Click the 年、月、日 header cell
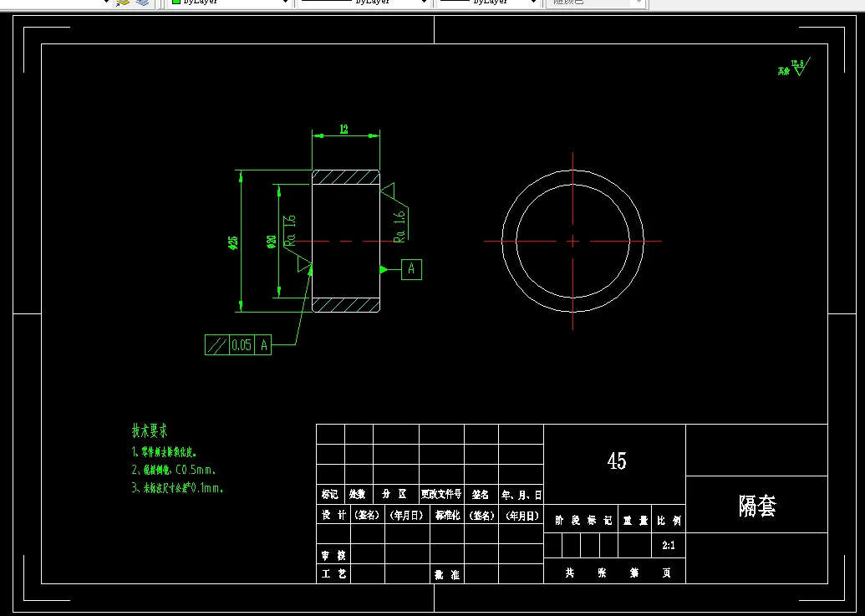The image size is (865, 616). [x=522, y=495]
